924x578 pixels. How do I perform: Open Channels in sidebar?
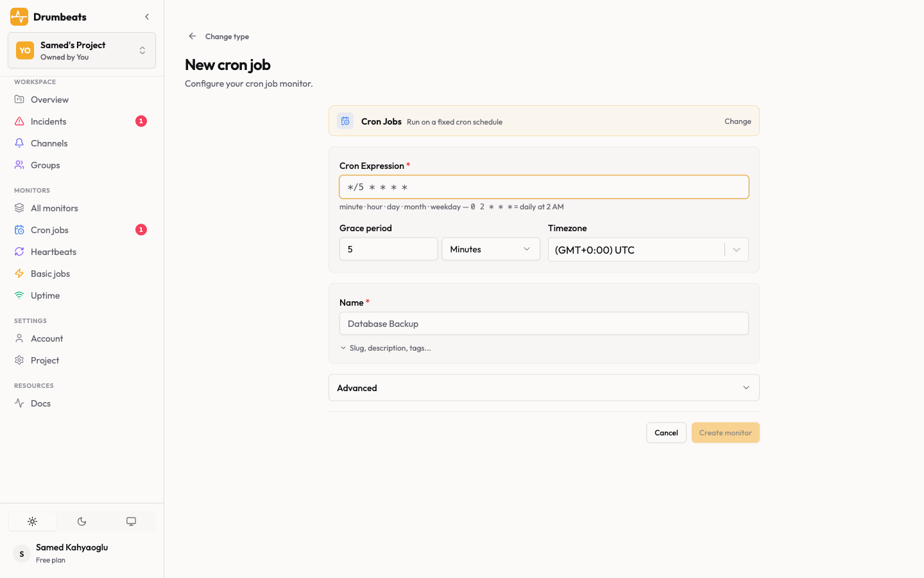point(81,143)
